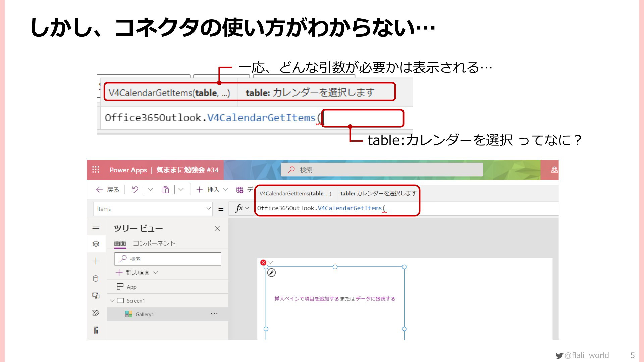Expand the 新しい画面 chevron
Screen dimensions: 644x362
(156, 272)
